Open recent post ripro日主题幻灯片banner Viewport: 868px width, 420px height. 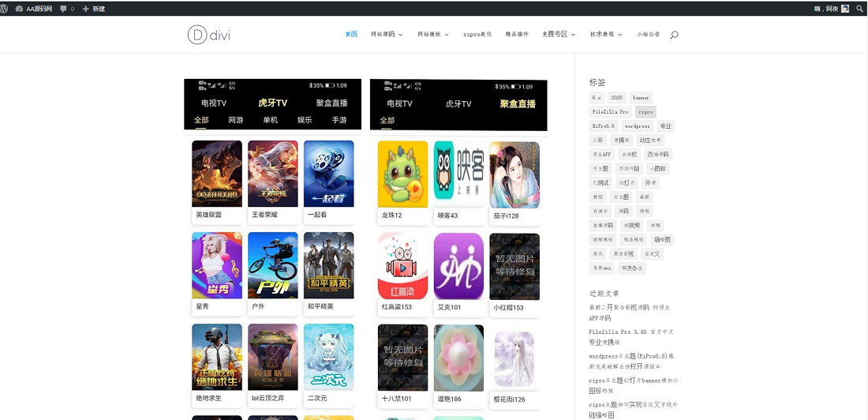coord(634,385)
